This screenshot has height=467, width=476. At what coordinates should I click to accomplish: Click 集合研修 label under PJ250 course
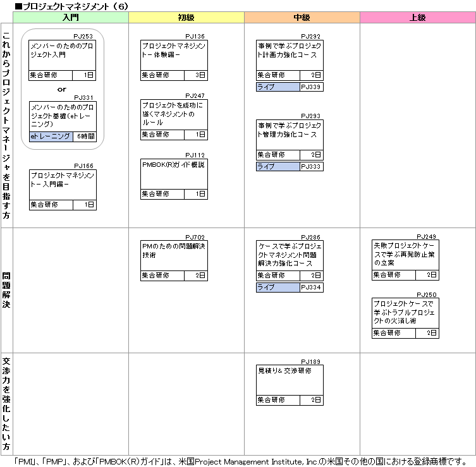(x=393, y=333)
